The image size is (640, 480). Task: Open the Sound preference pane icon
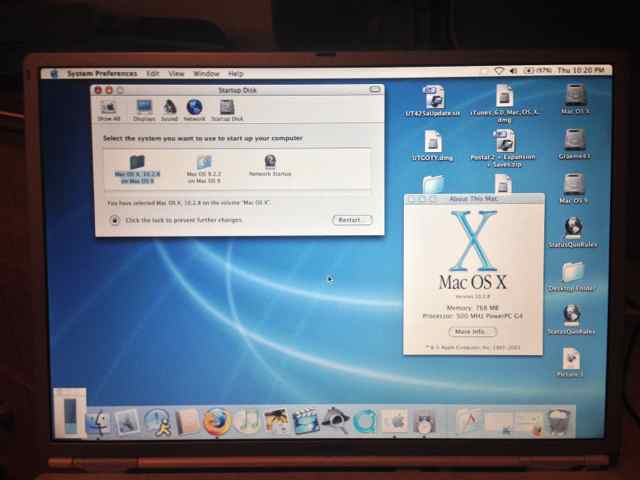coord(169,111)
